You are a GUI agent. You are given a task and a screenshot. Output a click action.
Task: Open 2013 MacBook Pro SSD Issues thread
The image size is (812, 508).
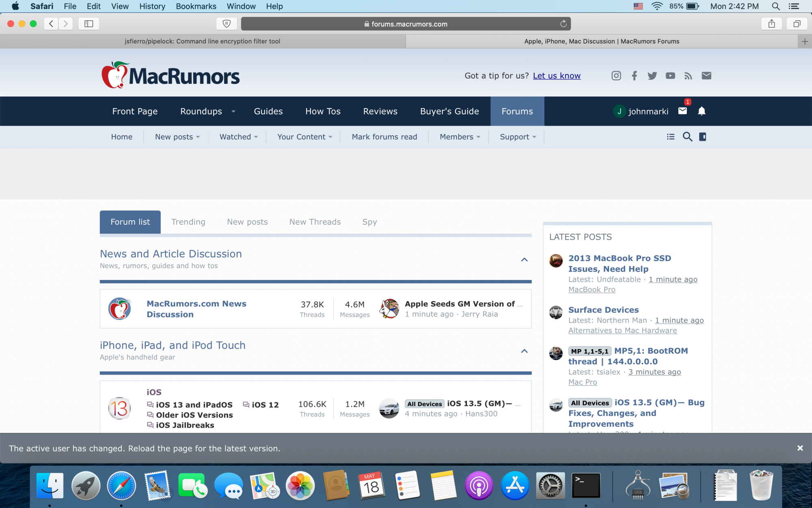[x=620, y=263]
